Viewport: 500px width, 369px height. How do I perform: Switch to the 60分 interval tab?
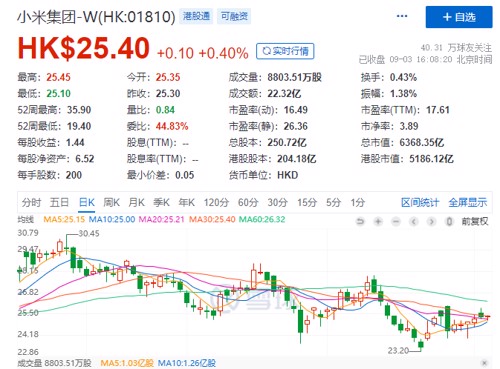point(248,202)
